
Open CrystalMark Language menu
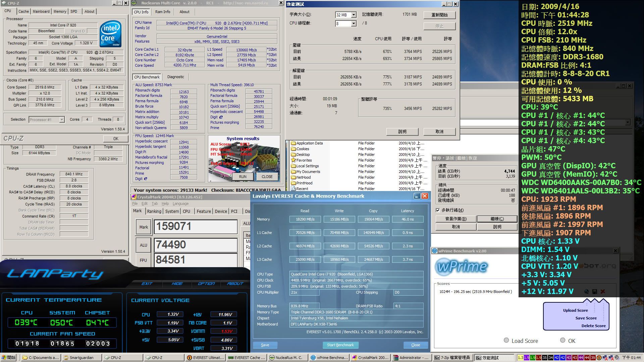(180, 203)
